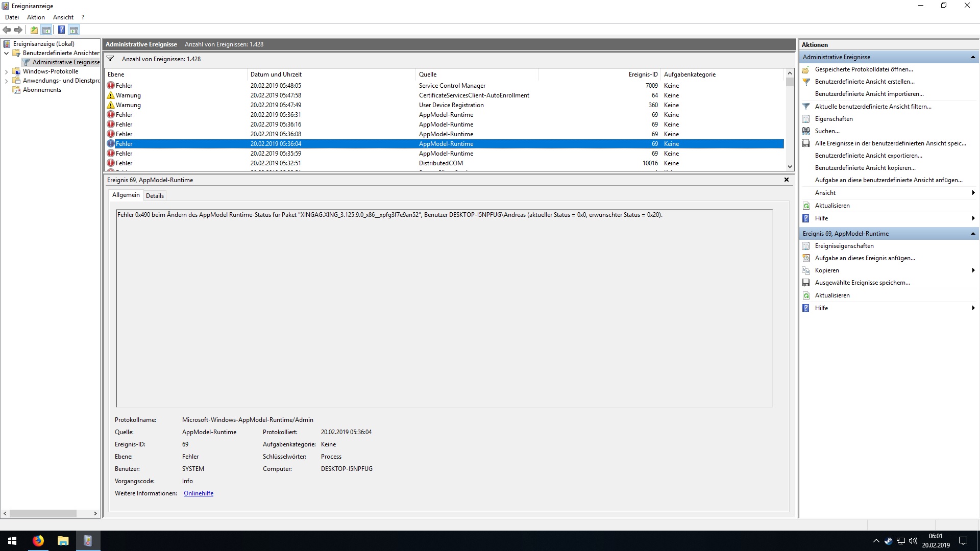Viewport: 980px width, 551px height.
Task: Open the Datei menu
Action: coord(12,17)
